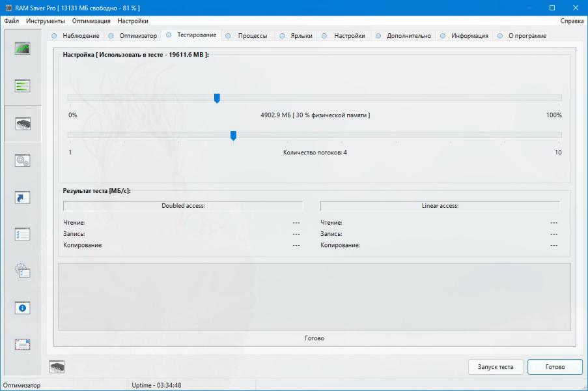The image size is (588, 391).
Task: Open the settings checklist sidebar icon
Action: (23, 234)
